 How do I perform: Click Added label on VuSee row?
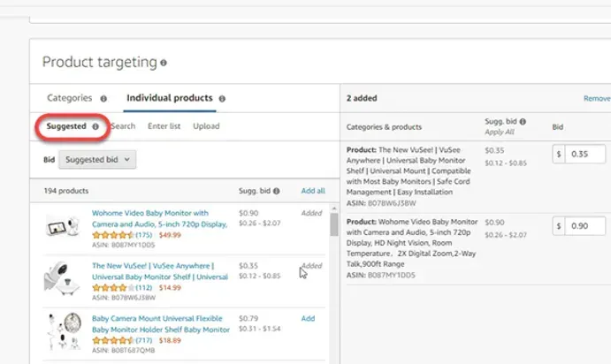point(311,266)
